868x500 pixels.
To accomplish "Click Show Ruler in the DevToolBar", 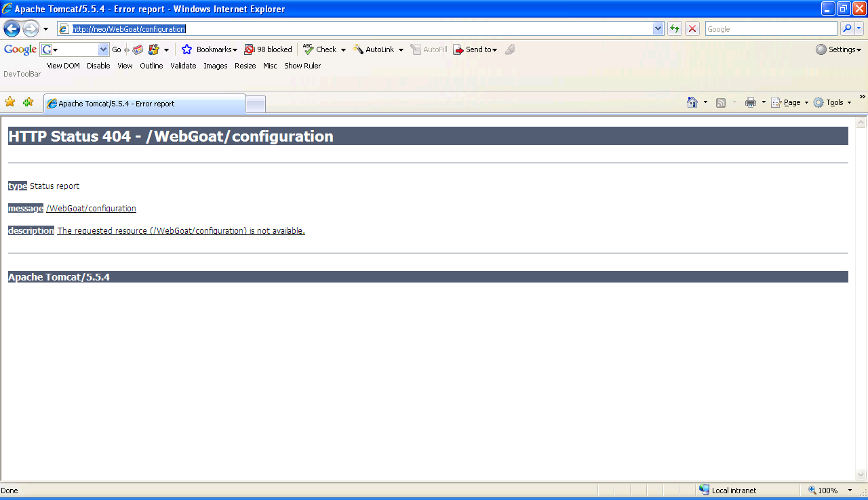I will 302,66.
